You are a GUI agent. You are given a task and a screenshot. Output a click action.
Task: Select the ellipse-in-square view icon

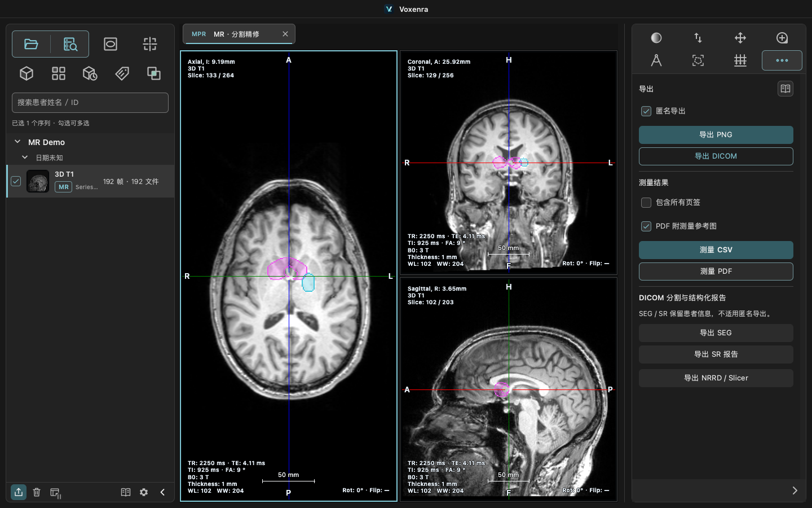pyautogui.click(x=111, y=44)
